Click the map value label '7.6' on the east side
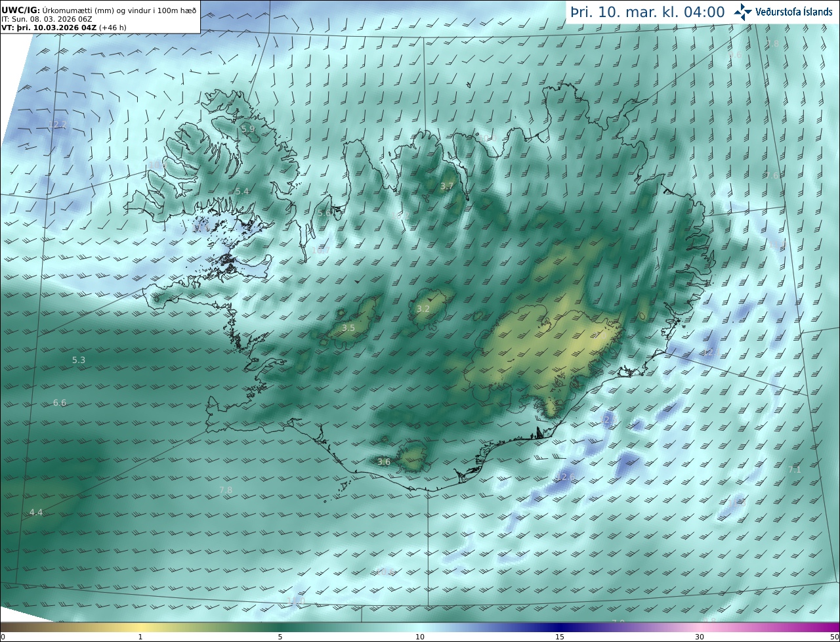The height and width of the screenshot is (642, 840). click(x=772, y=176)
